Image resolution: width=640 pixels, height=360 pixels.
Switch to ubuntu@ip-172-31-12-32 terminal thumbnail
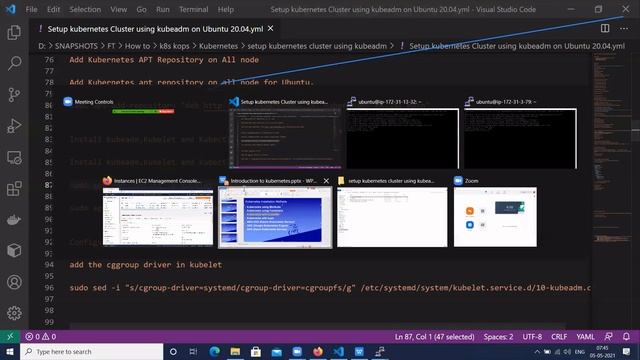click(x=402, y=139)
